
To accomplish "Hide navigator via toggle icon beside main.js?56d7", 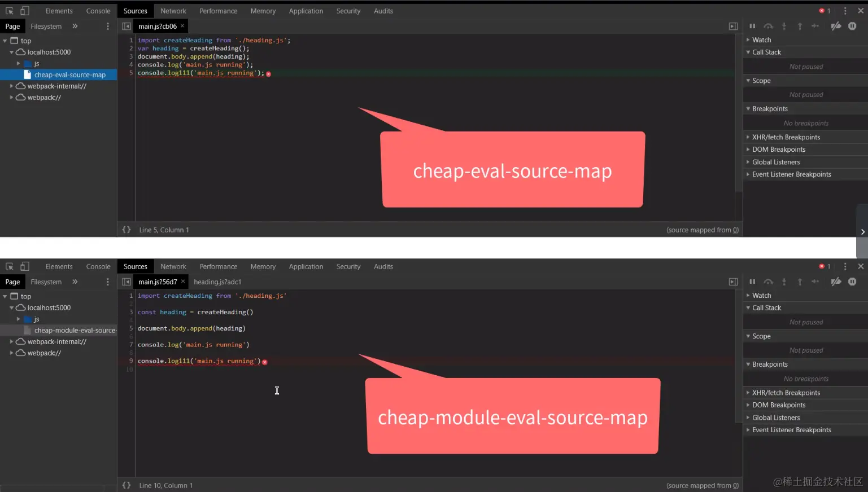I will click(x=127, y=282).
